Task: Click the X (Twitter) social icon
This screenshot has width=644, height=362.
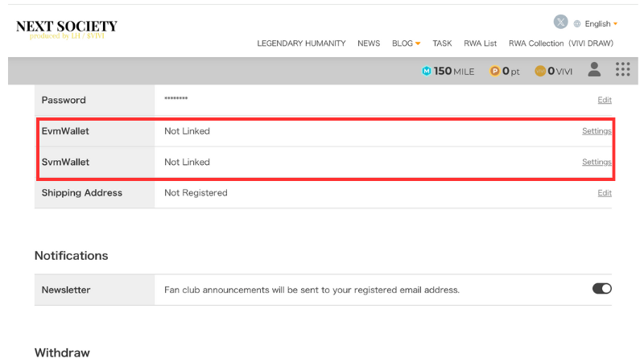Action: [561, 23]
